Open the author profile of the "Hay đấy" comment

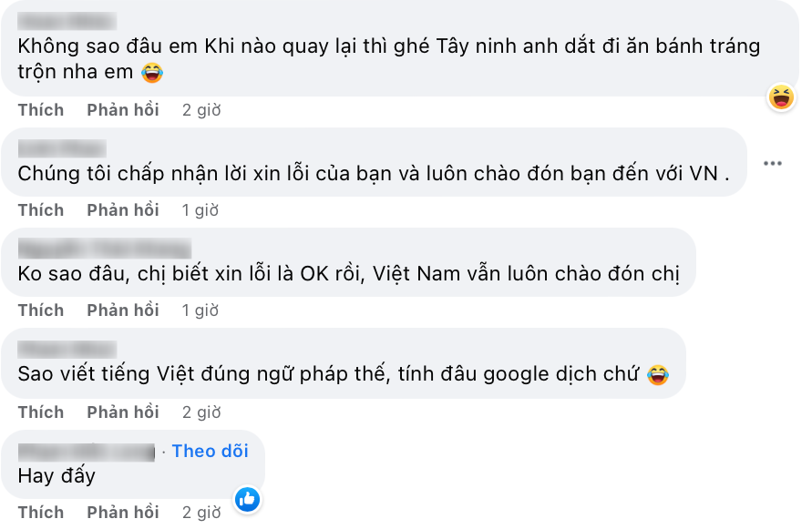click(87, 452)
